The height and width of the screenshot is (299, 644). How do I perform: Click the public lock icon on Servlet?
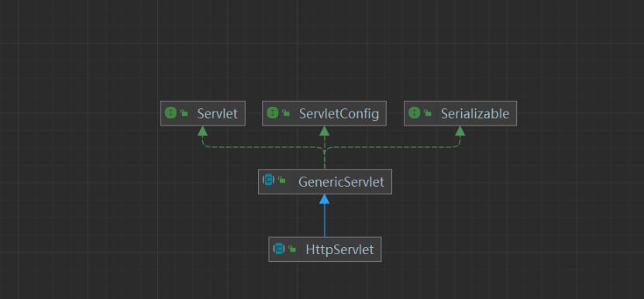tap(184, 113)
